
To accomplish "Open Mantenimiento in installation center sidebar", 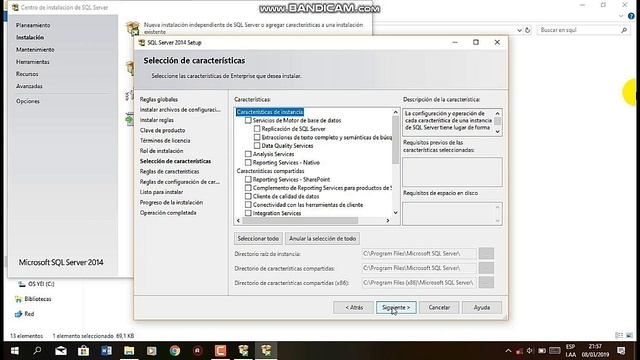I will pos(35,49).
